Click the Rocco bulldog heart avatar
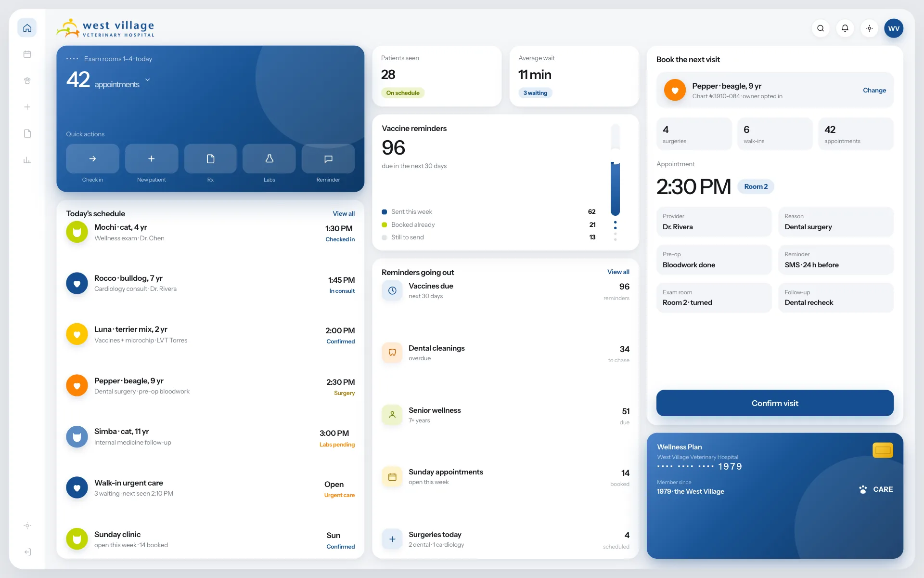The height and width of the screenshot is (578, 924). point(77,283)
